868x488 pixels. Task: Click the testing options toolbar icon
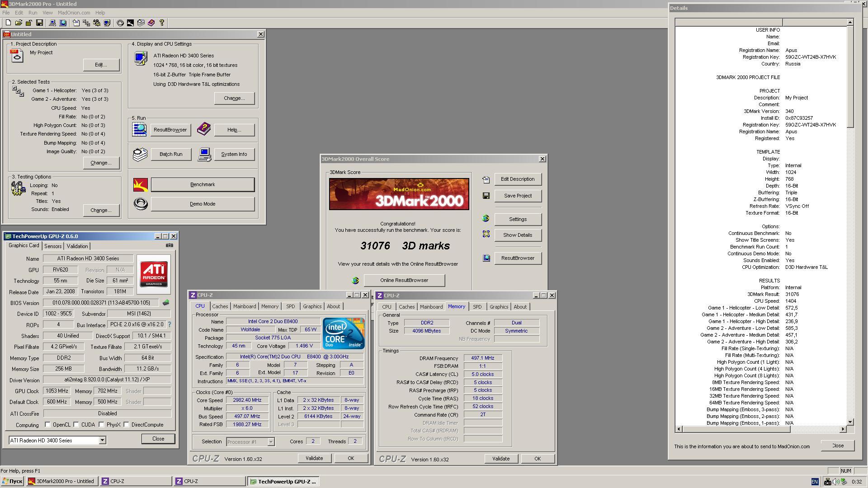click(x=97, y=23)
